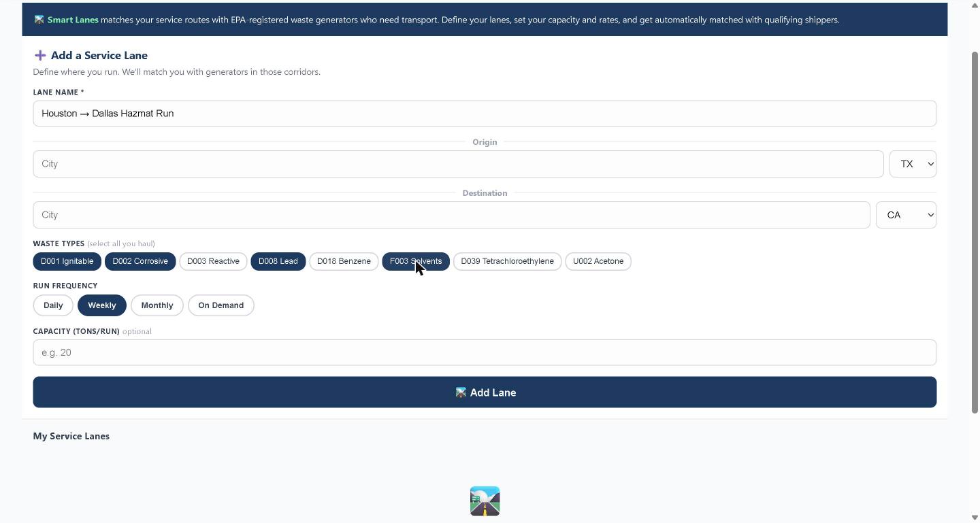Click the page's vertical scrollbar

[975, 231]
